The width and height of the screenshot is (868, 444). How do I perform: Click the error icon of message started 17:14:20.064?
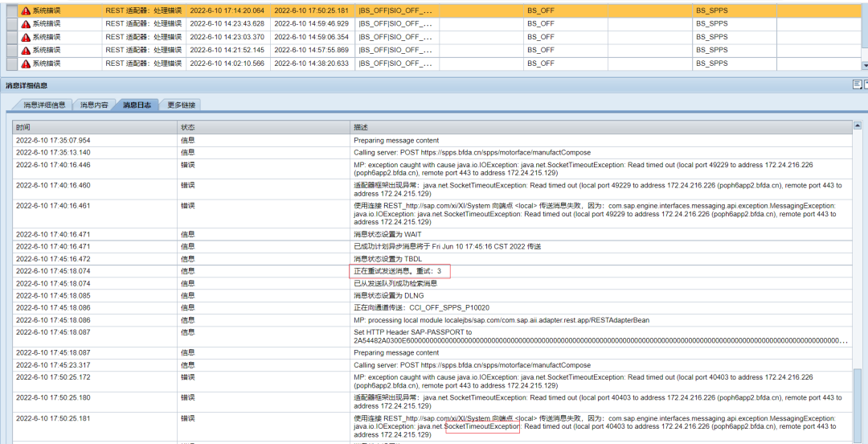[x=26, y=10]
